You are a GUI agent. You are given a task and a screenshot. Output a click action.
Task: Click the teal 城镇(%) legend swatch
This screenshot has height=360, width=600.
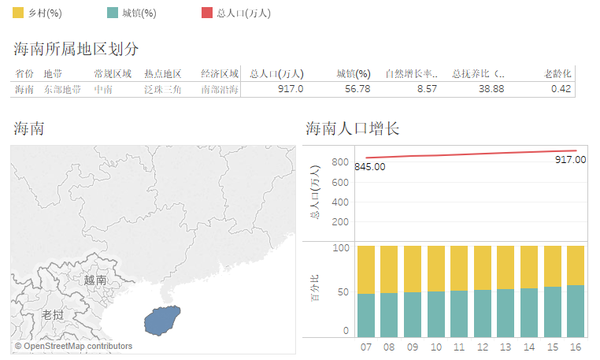[x=112, y=13]
